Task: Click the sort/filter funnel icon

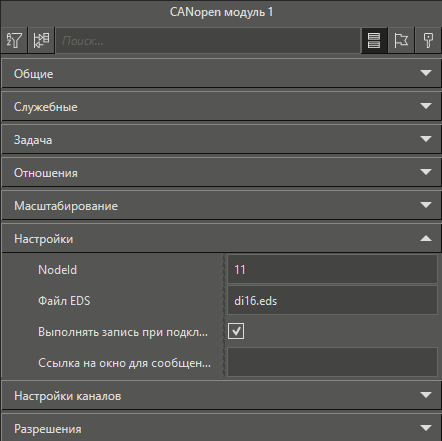Action: point(14,40)
